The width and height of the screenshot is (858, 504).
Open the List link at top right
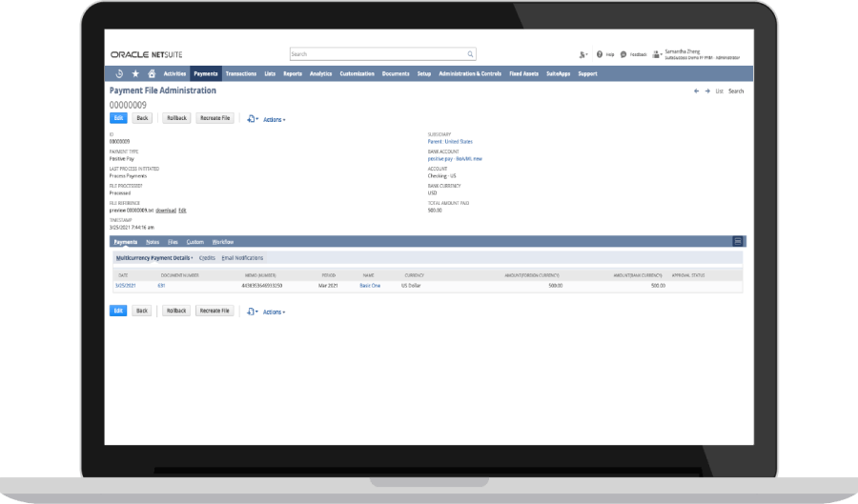(x=719, y=91)
